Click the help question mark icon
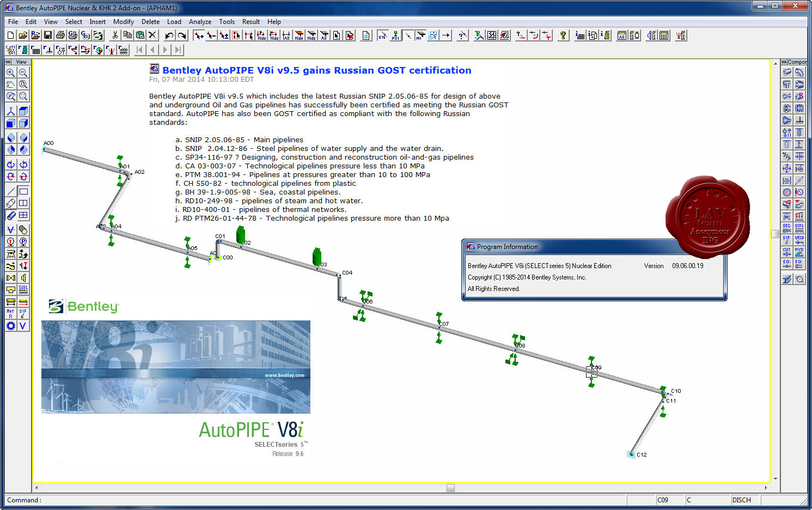 563,35
